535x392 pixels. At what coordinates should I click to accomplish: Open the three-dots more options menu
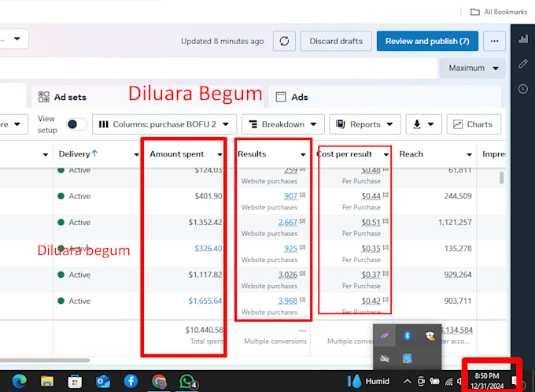(x=494, y=41)
